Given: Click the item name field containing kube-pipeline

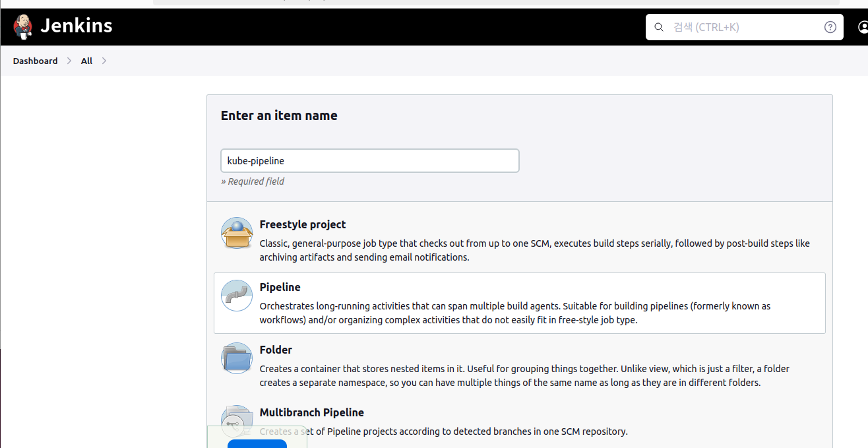Looking at the screenshot, I should point(370,161).
